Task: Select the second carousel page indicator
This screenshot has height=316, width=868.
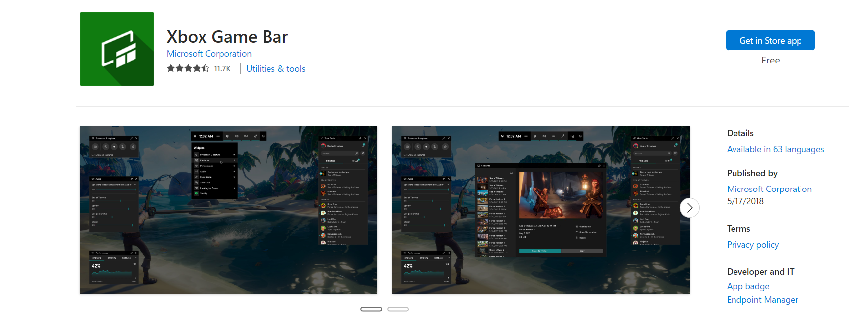Action: tap(398, 309)
